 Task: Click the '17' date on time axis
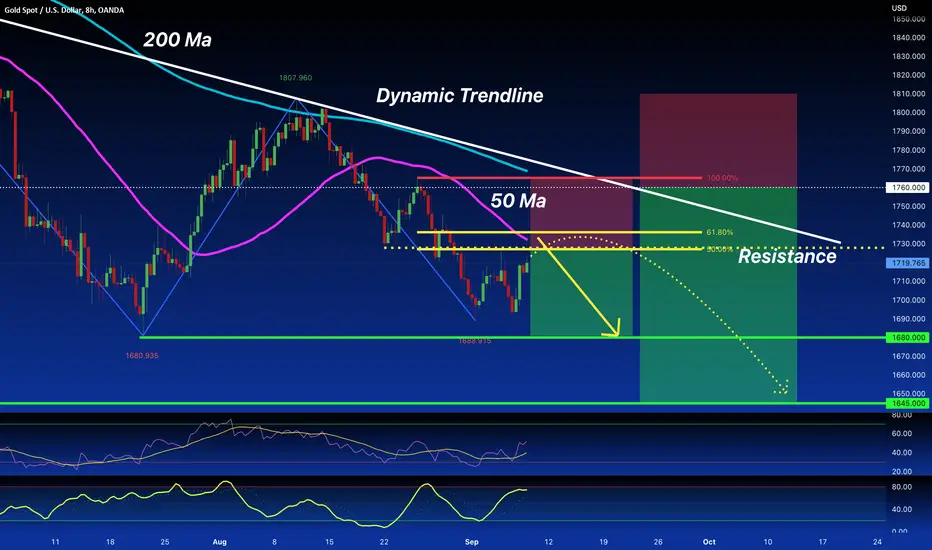click(823, 542)
